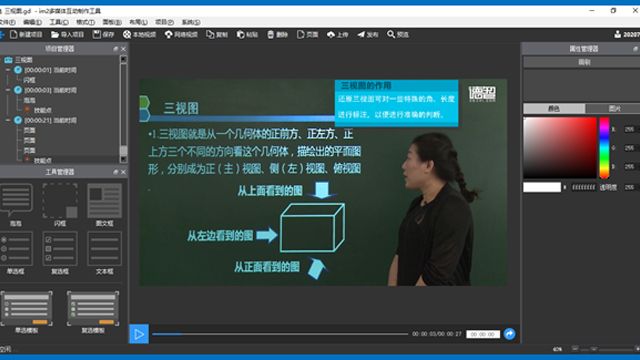The width and height of the screenshot is (640, 360).
Task: Click the rainbow hue strip
Action: (604, 148)
